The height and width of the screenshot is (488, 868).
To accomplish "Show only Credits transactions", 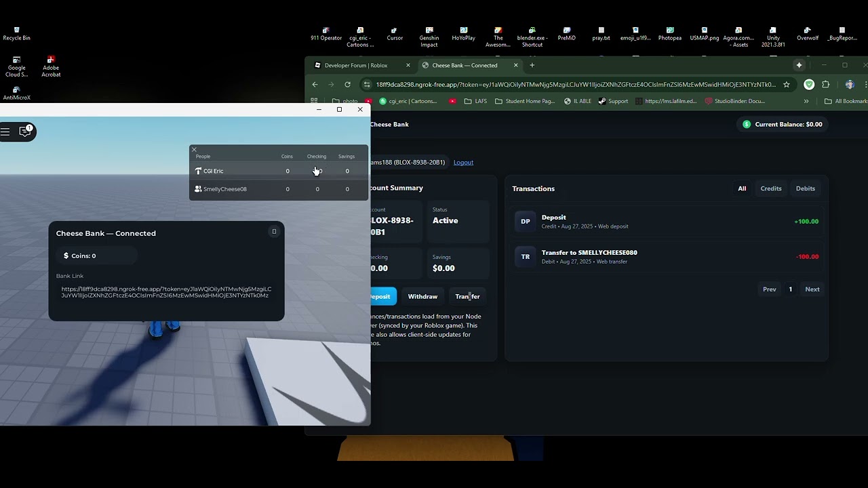I will coord(770,188).
